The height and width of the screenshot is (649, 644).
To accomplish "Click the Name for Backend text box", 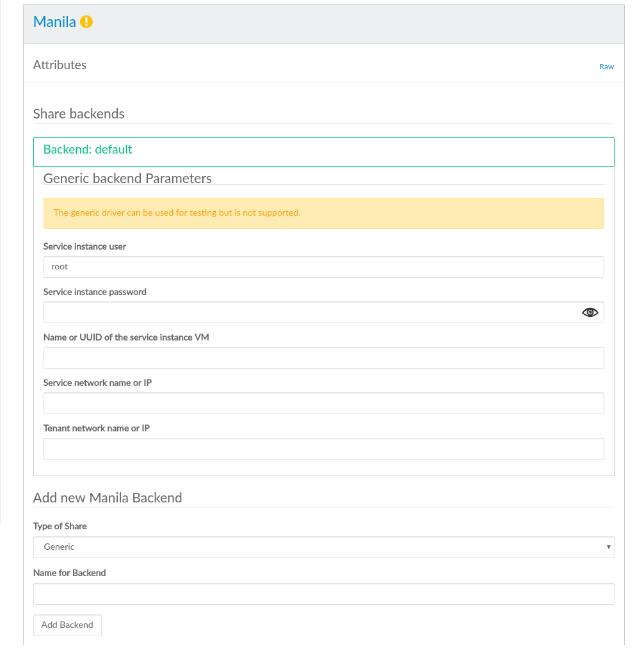I will click(323, 594).
